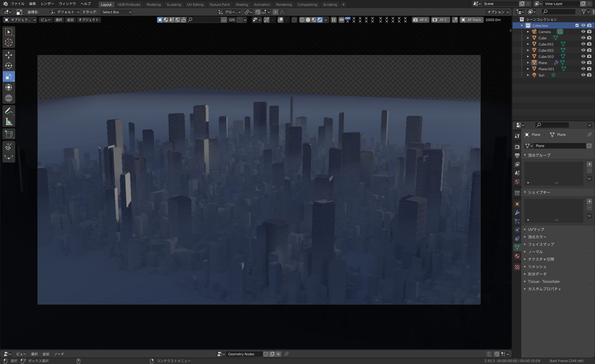Viewport: 595px width, 364px height.
Task: Click the Material Preview shading icon
Action: point(315,19)
